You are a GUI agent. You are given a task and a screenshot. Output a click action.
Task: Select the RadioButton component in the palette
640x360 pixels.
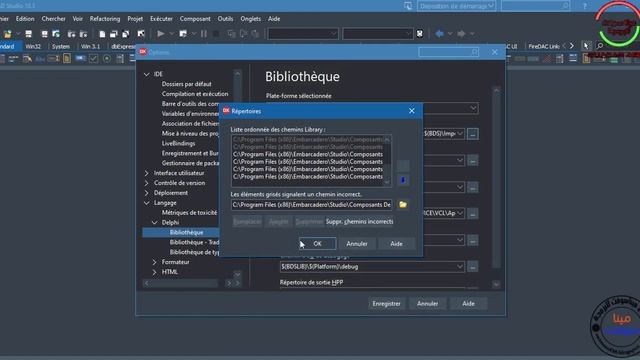107,59
